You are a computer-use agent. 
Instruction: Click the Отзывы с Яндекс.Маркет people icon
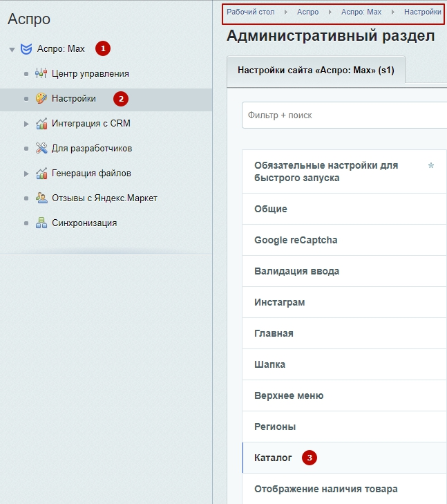tap(41, 198)
